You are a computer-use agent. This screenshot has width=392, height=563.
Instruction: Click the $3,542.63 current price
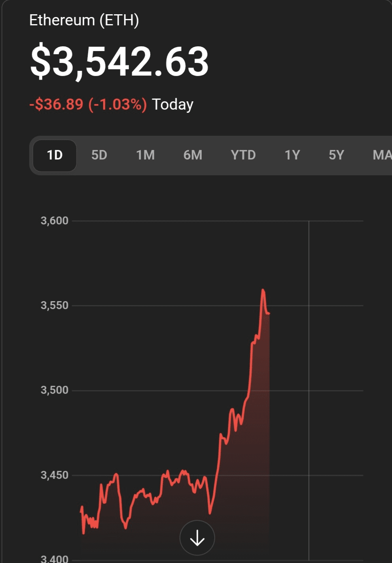pyautogui.click(x=119, y=61)
